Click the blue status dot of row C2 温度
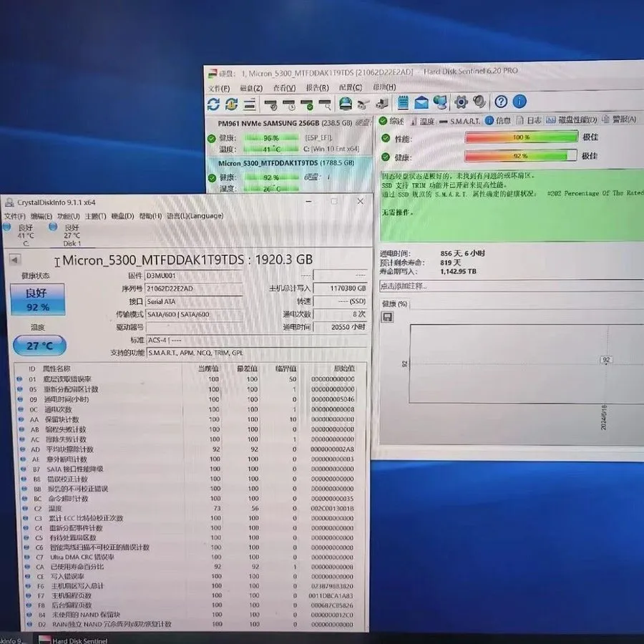The image size is (644, 644). tap(24, 509)
